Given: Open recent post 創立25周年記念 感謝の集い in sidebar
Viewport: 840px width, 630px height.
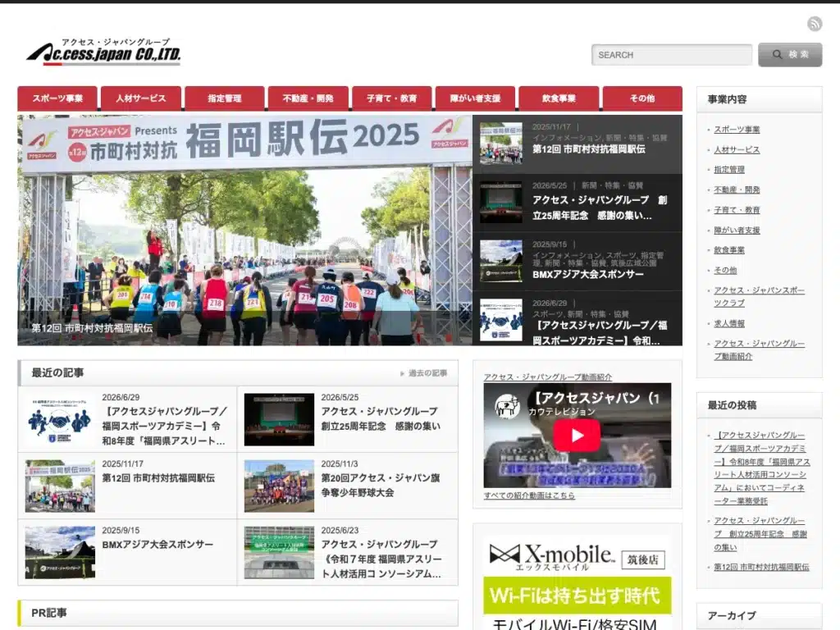Looking at the screenshot, I should pyautogui.click(x=760, y=533).
